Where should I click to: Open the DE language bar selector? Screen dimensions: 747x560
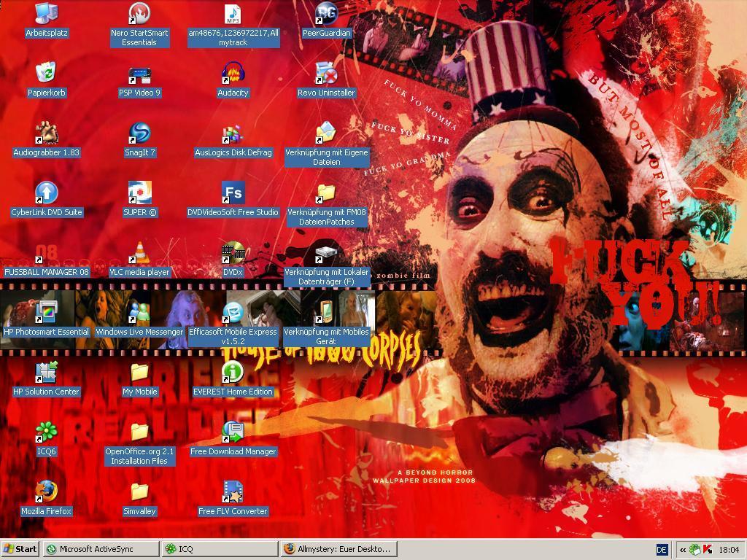tap(662, 550)
